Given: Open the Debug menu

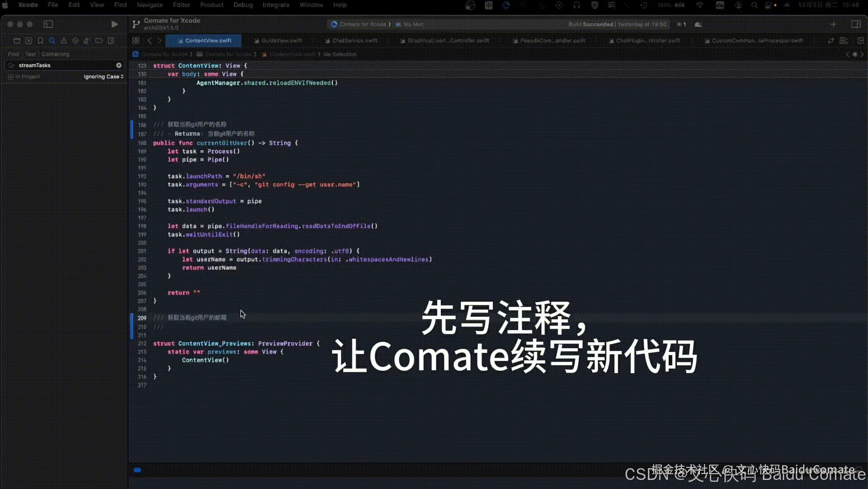Looking at the screenshot, I should click(243, 5).
